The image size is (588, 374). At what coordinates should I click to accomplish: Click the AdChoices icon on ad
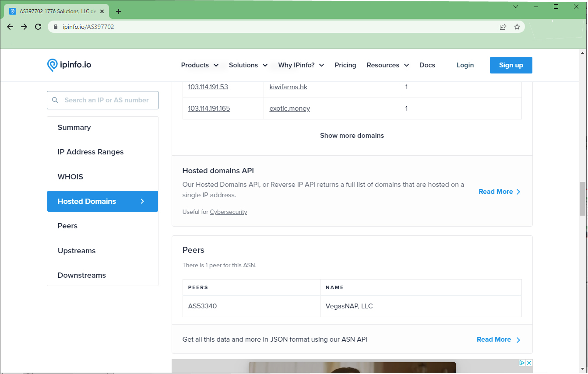click(x=522, y=363)
